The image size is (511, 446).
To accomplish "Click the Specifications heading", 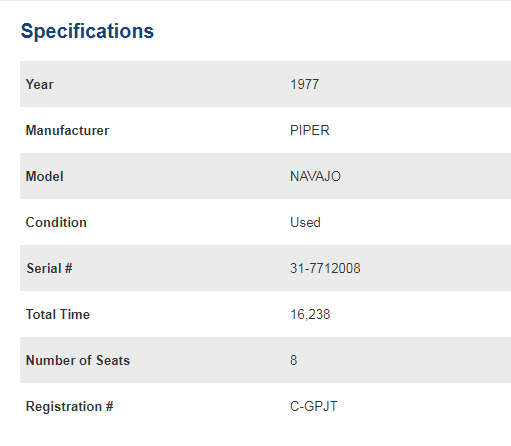I will point(87,31).
